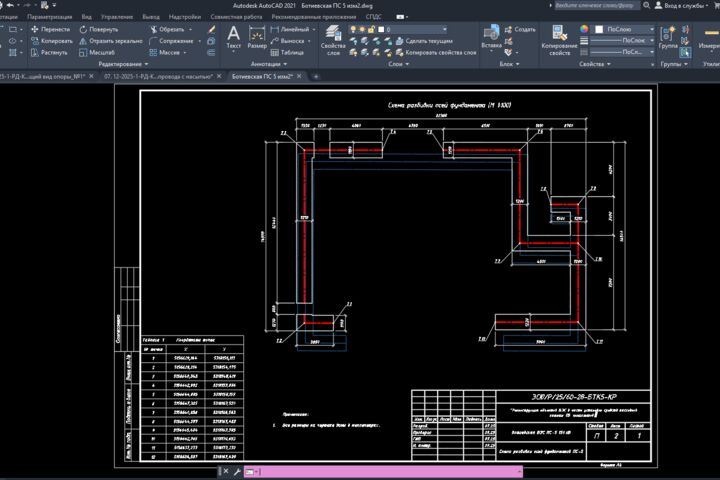This screenshot has width=720, height=480.
Task: Select the Leader (Выноска) tool
Action: coord(287,41)
